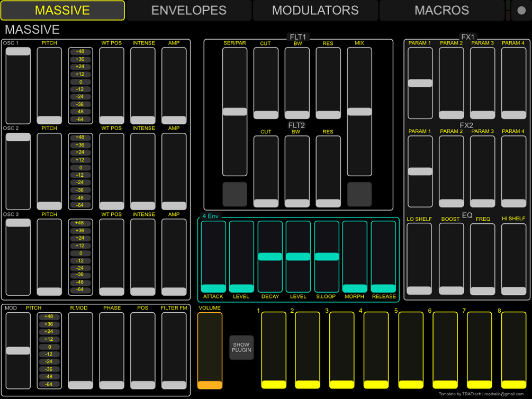Image resolution: width=532 pixels, height=399 pixels.
Task: Click the MOD POS fader
Action: tap(143, 350)
